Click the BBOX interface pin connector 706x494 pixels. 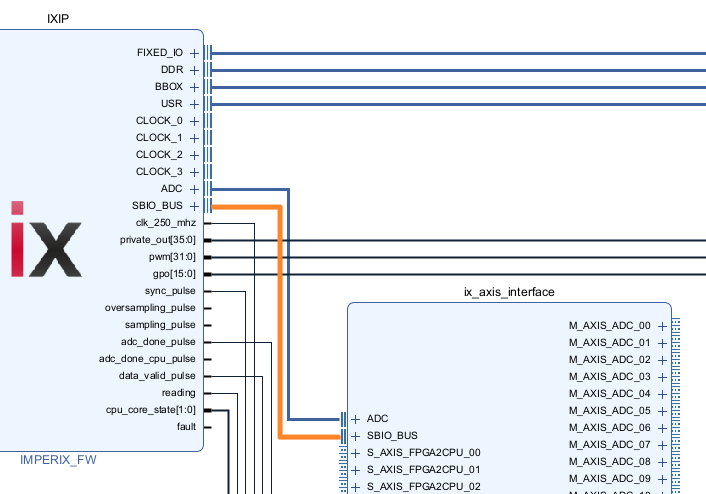coord(207,87)
